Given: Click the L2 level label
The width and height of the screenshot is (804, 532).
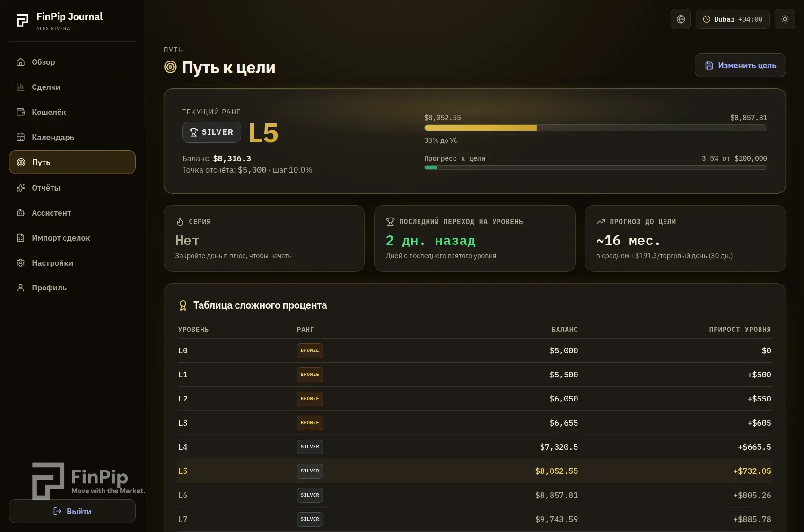Looking at the screenshot, I should tap(183, 399).
